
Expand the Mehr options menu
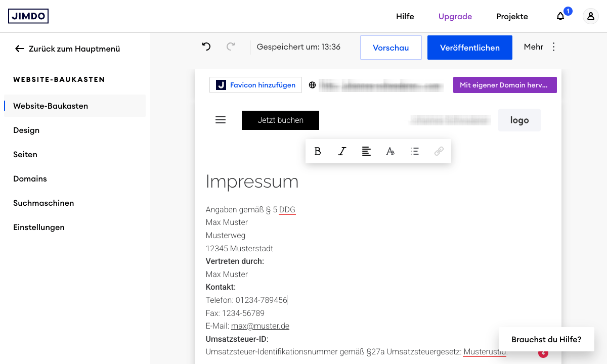coord(540,47)
